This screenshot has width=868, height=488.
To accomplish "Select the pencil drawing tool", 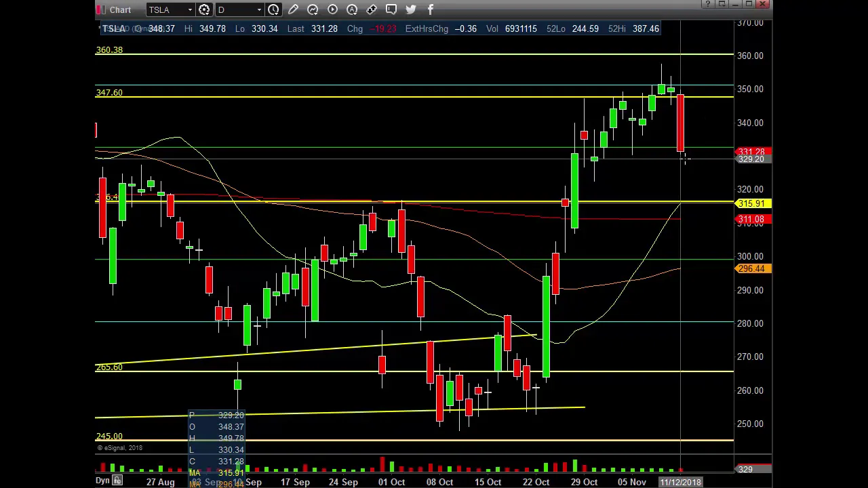I will [x=293, y=9].
